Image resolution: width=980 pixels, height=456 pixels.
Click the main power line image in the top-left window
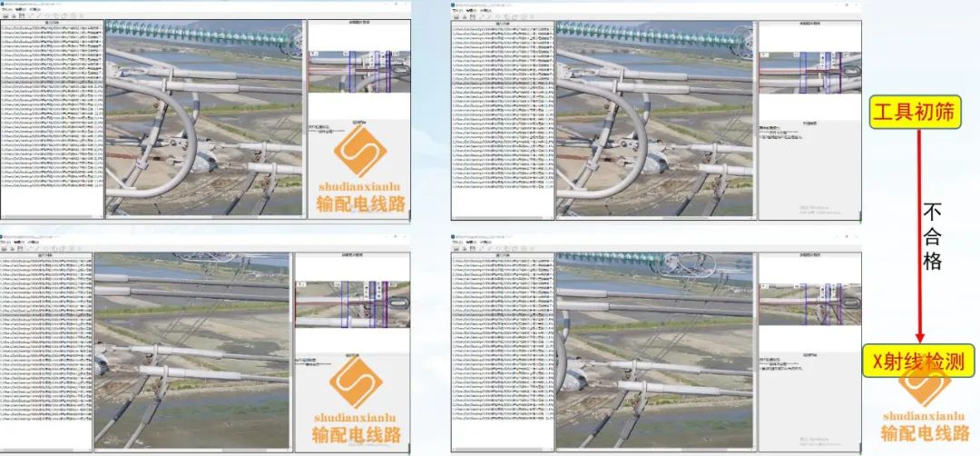[204, 117]
